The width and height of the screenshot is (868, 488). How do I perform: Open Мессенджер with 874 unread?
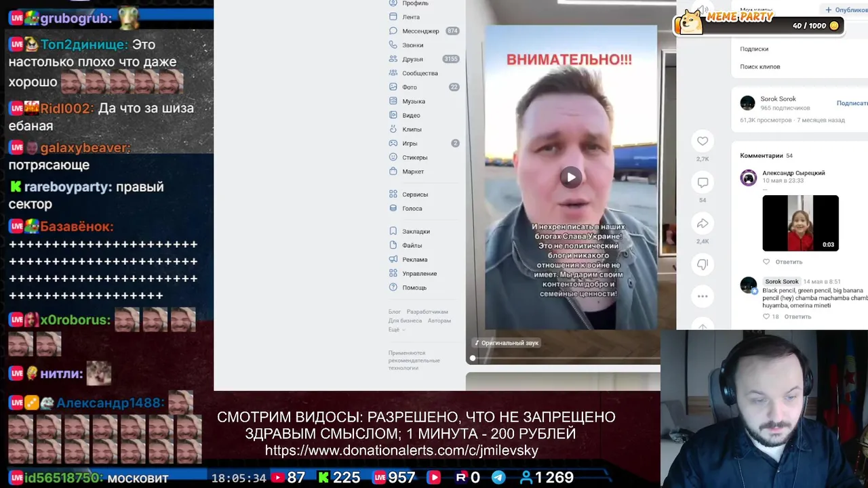point(420,31)
